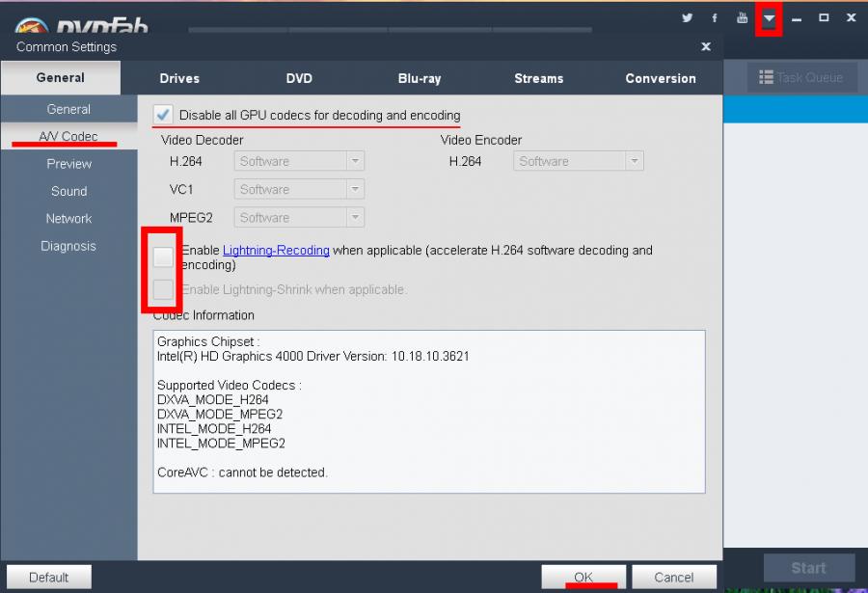This screenshot has height=593, width=868.
Task: Click the Default button
Action: tap(49, 578)
